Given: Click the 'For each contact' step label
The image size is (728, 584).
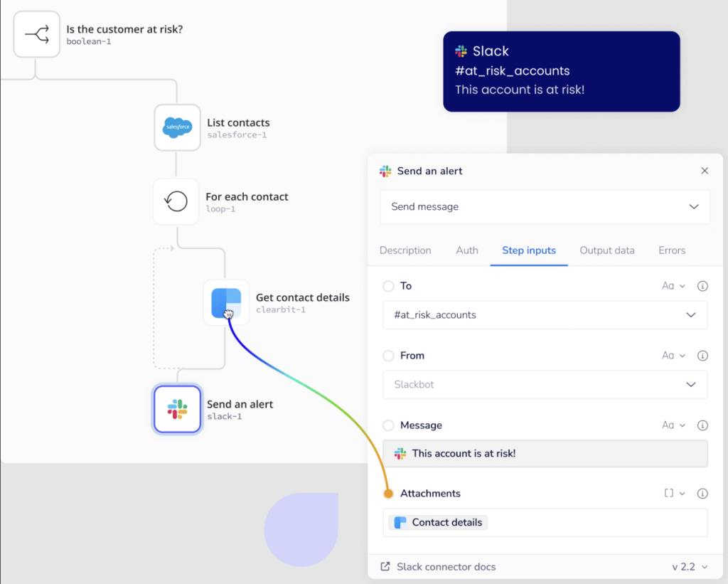Looking at the screenshot, I should click(247, 196).
